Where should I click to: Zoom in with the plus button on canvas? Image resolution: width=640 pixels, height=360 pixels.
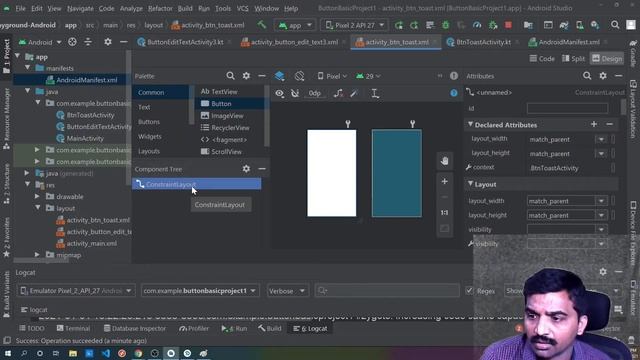tap(444, 181)
